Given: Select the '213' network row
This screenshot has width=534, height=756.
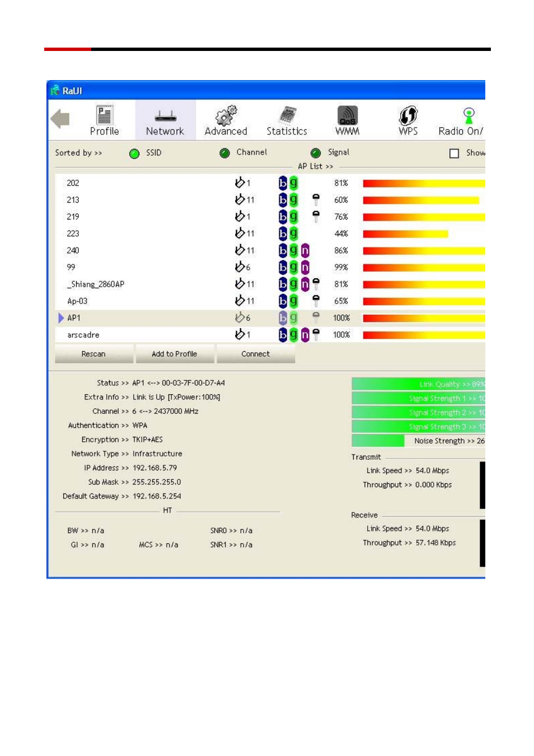Looking at the screenshot, I should (x=270, y=199).
